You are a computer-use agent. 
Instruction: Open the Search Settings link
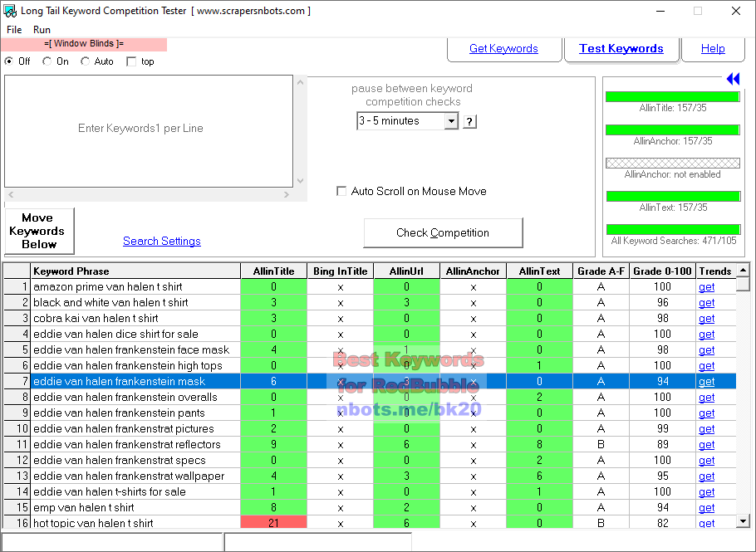[161, 241]
